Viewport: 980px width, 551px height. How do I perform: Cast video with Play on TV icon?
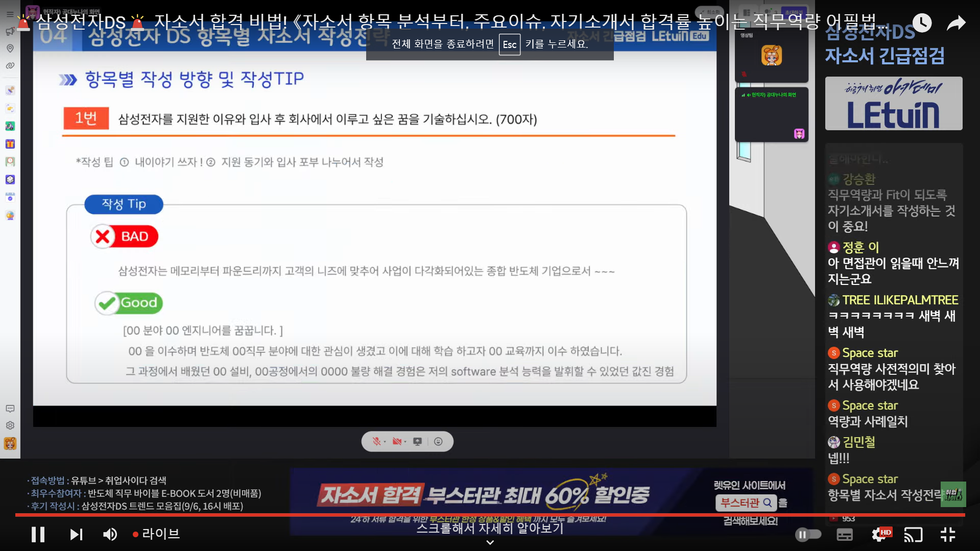click(x=913, y=534)
